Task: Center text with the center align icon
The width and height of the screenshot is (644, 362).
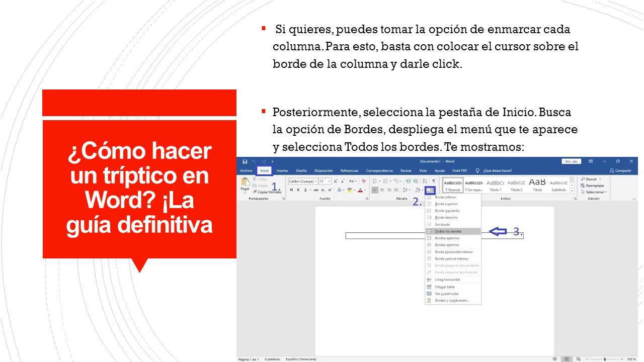Action: [x=382, y=190]
